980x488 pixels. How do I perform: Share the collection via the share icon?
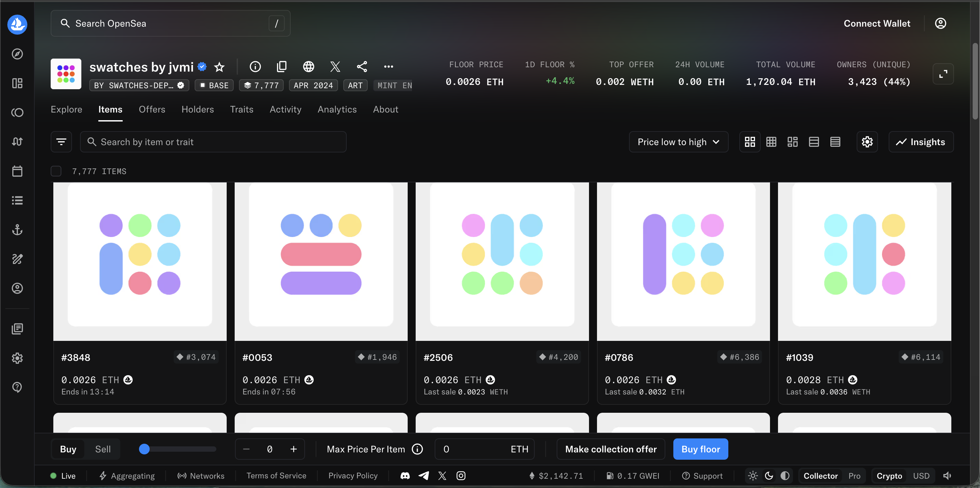[x=362, y=67]
